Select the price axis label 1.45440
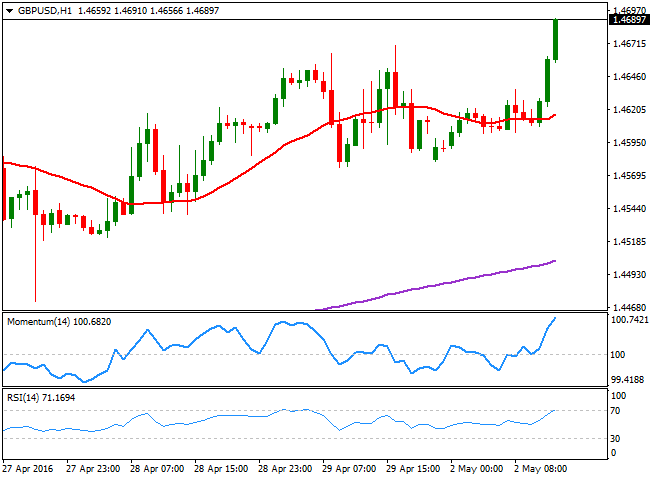 tap(629, 208)
